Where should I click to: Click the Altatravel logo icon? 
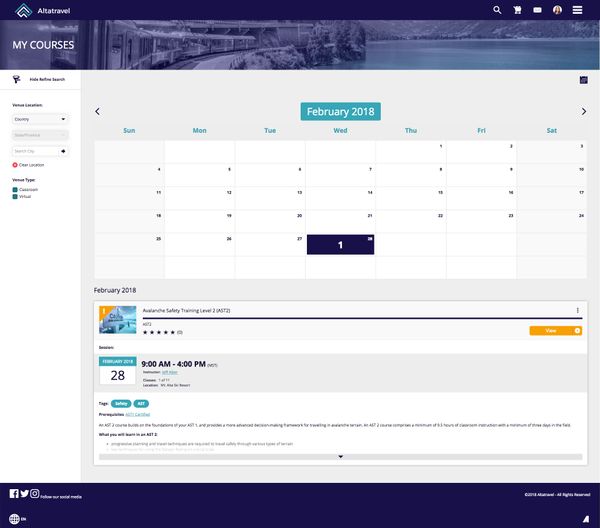tap(23, 10)
